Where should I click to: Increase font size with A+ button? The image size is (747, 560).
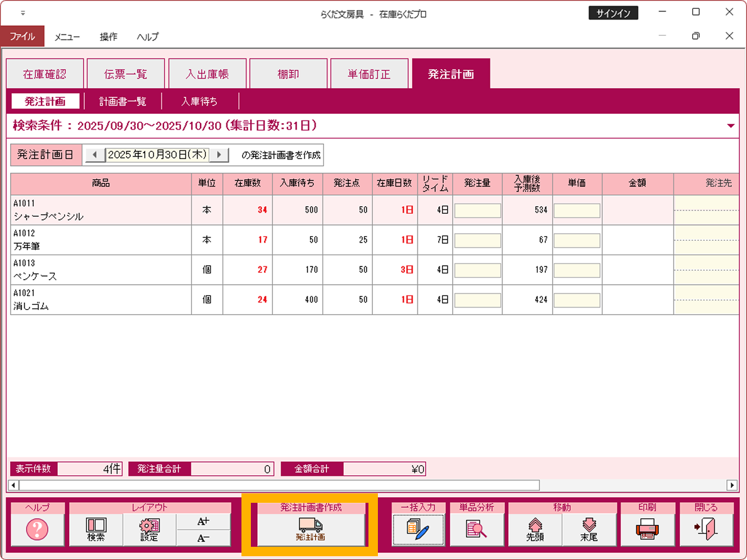click(203, 522)
